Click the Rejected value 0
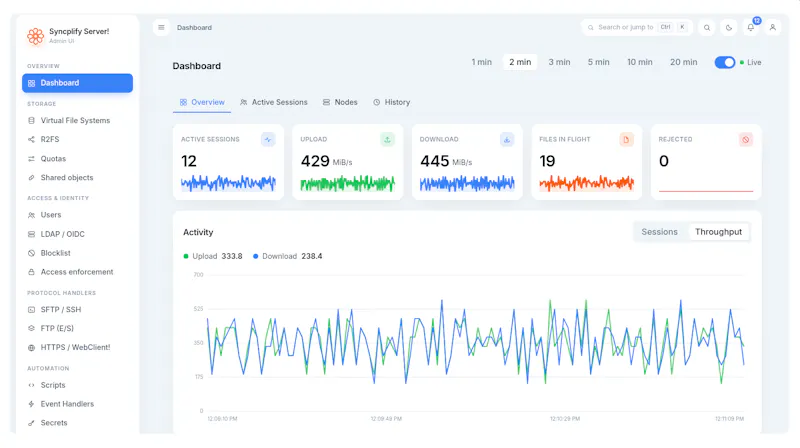 (x=664, y=161)
